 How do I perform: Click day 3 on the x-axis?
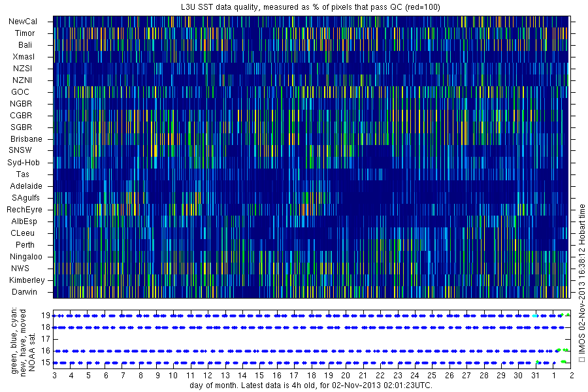point(55,376)
